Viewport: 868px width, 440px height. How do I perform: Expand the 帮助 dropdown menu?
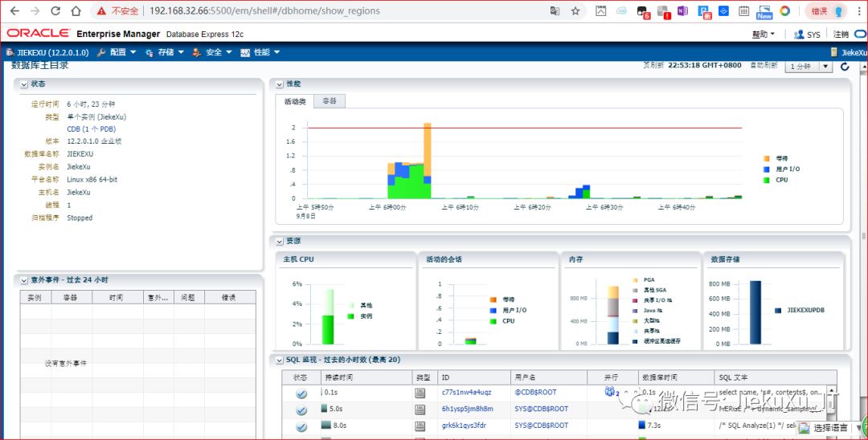(x=764, y=35)
